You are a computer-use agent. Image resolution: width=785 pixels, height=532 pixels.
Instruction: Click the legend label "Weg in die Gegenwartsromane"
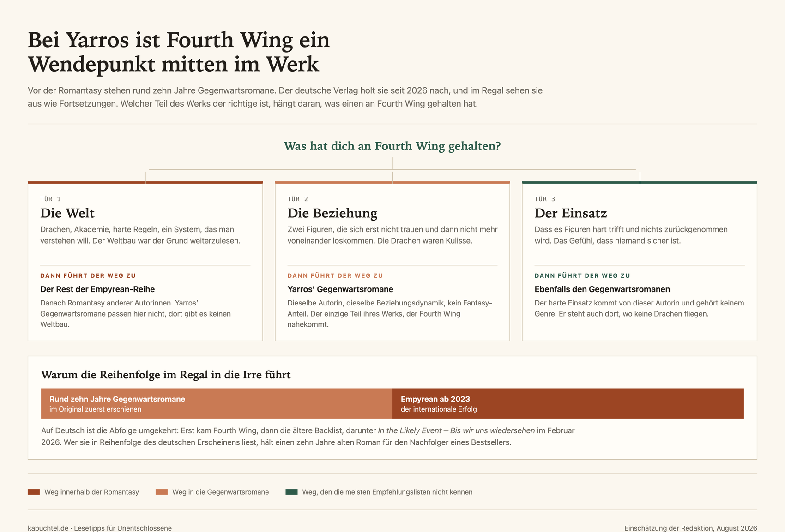point(221,492)
